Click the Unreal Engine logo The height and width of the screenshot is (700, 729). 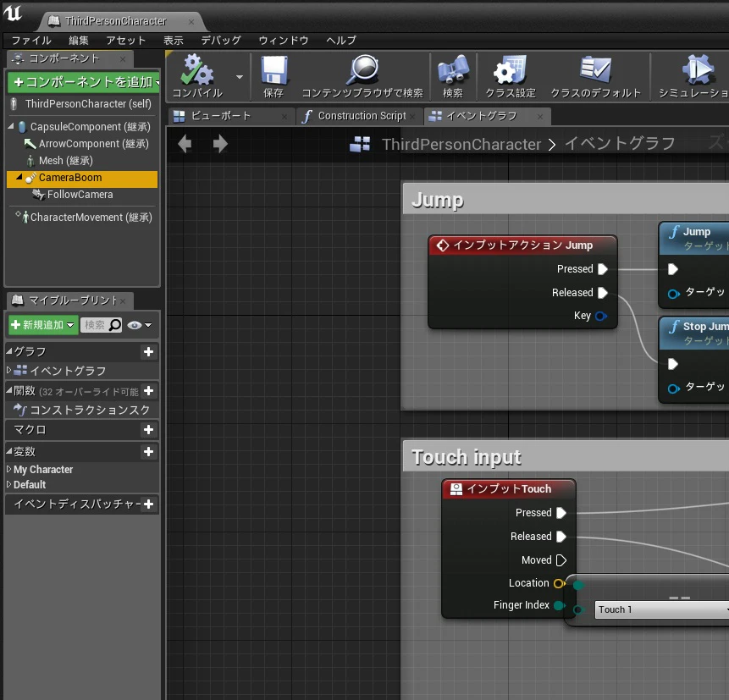(x=13, y=13)
